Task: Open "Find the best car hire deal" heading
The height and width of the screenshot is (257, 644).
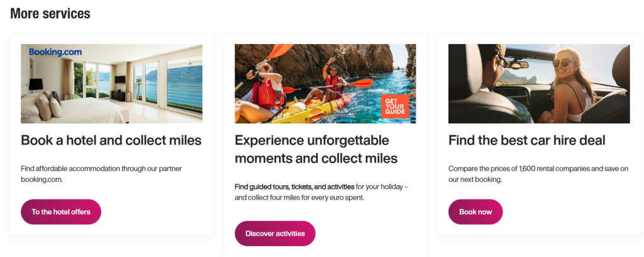Action: point(526,140)
